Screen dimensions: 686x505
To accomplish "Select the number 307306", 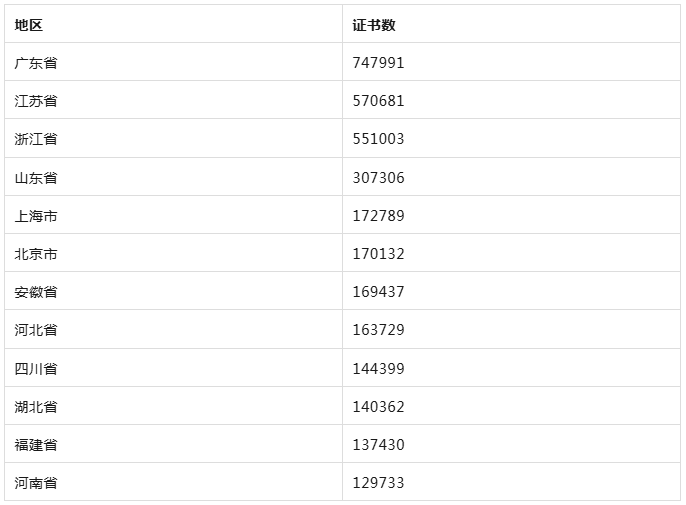I will click(x=378, y=178).
